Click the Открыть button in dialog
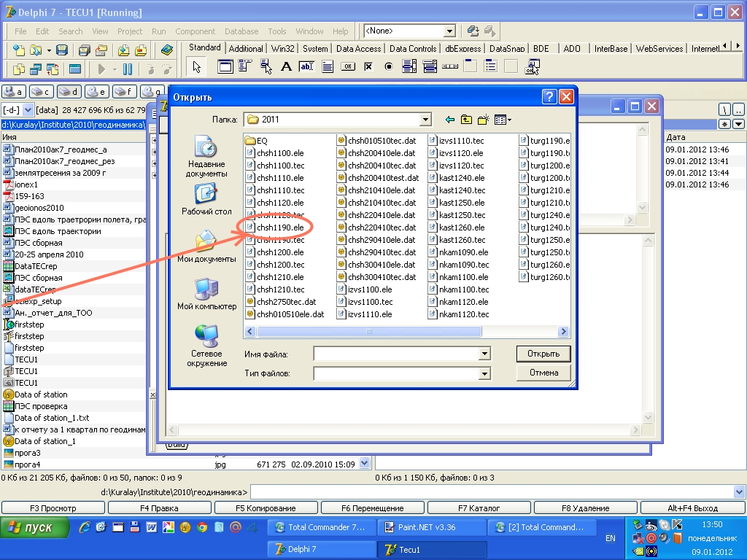Screen dimensions: 747x560 [x=543, y=354]
